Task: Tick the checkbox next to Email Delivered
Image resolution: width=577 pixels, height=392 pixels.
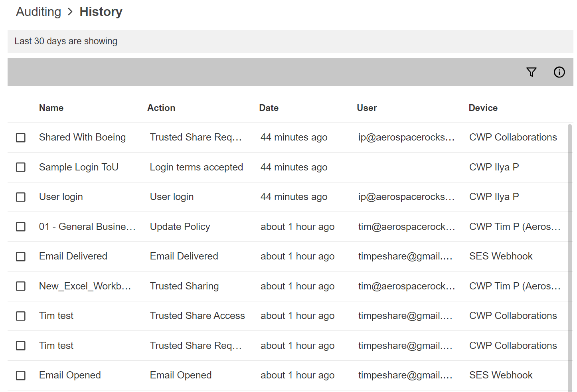Action: [x=21, y=257]
